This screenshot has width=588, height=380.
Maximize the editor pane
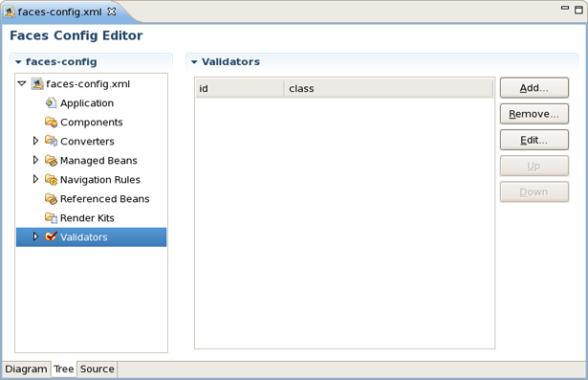[x=578, y=10]
